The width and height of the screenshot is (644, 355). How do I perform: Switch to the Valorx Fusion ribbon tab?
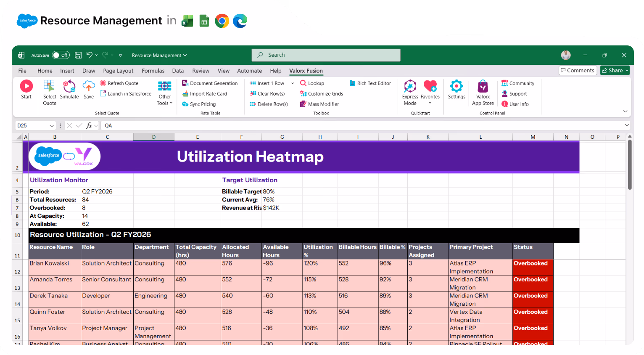pos(306,71)
